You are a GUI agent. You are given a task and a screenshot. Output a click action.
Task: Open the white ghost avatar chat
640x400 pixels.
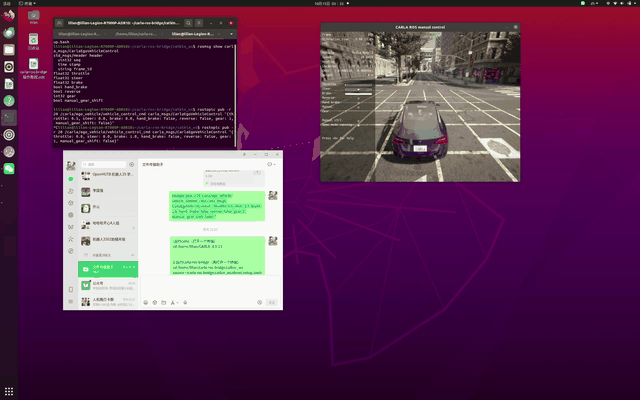tap(108, 208)
